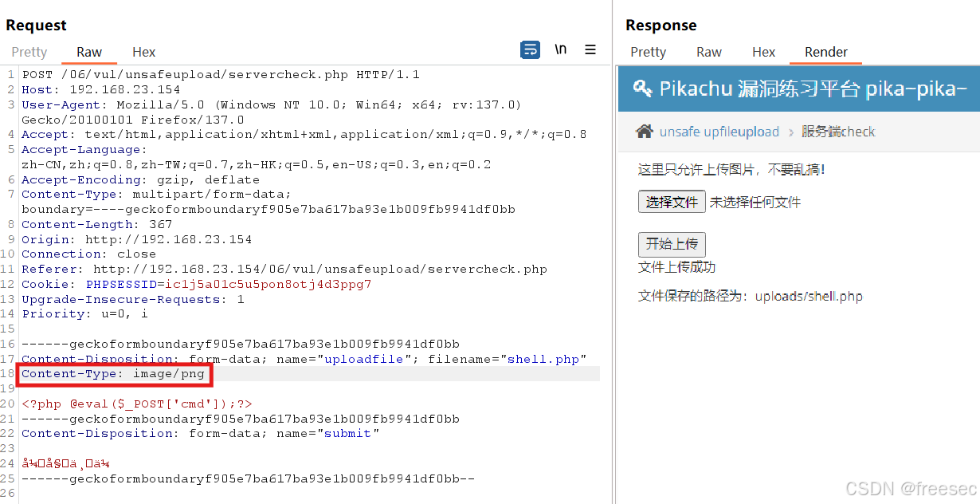The width and height of the screenshot is (980, 504).
Task: Click the Origin header line
Action: pos(136,239)
